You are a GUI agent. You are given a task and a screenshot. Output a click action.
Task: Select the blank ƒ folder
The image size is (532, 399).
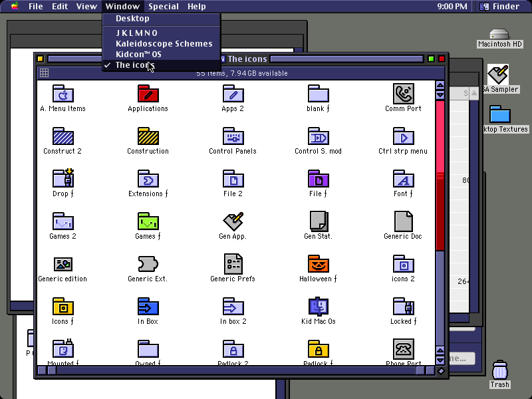coord(319,93)
